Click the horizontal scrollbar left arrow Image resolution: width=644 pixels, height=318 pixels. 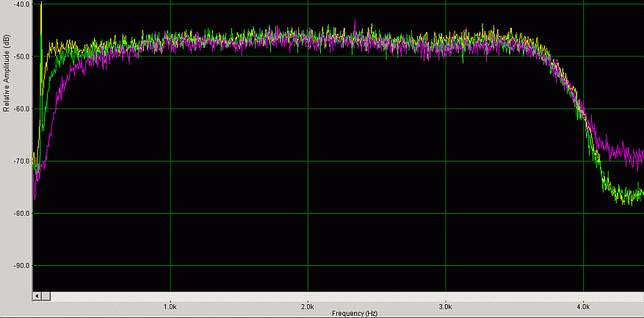tap(37, 296)
